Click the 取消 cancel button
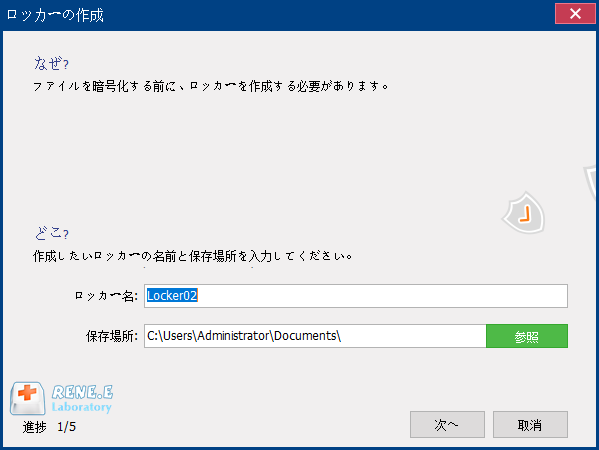 (530, 424)
